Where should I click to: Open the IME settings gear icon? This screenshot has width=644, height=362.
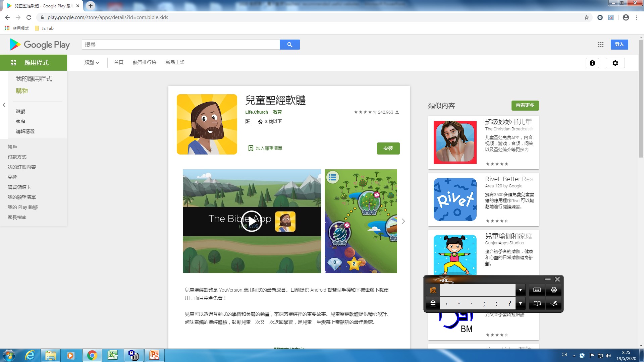[554, 290]
